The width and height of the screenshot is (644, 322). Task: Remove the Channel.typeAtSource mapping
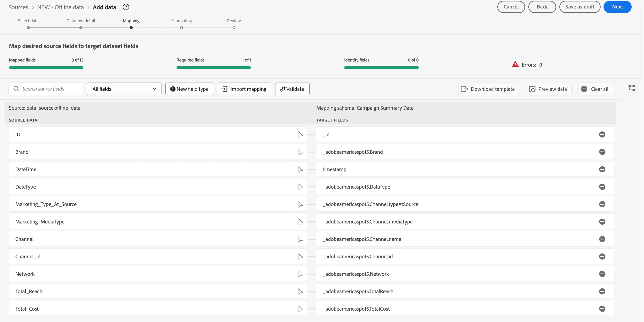[x=602, y=204]
